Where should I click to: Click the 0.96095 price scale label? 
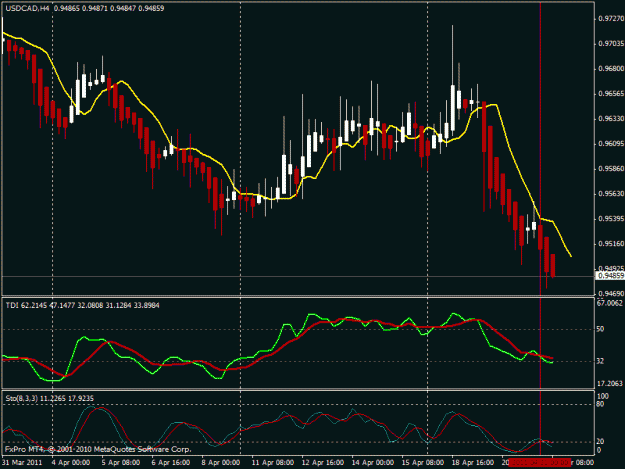[x=611, y=144]
